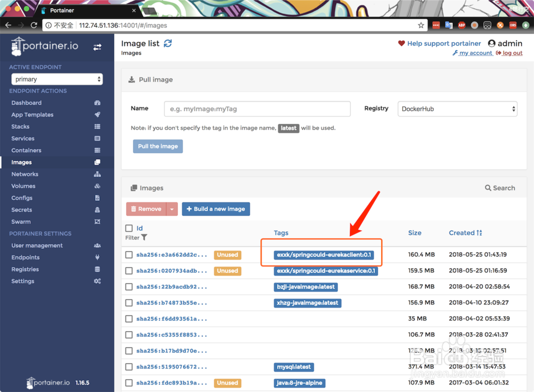Open Dashboard in the sidebar
This screenshot has height=392, width=534.
coord(27,103)
